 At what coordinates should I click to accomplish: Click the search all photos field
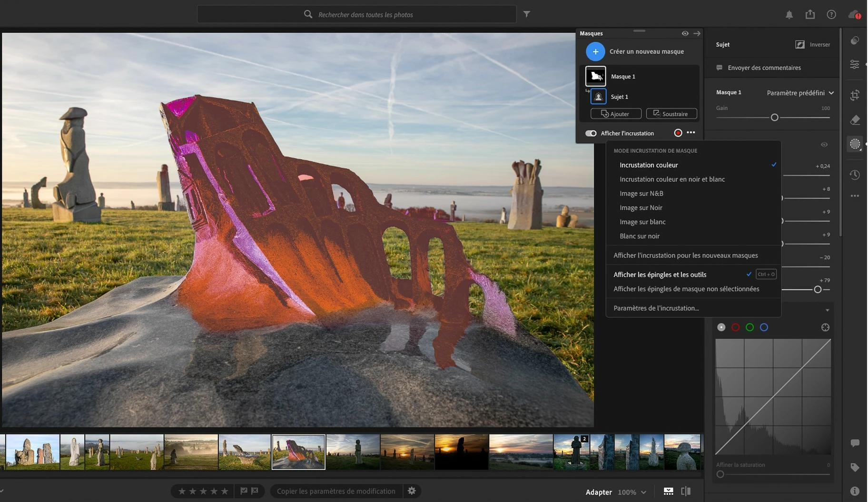357,14
